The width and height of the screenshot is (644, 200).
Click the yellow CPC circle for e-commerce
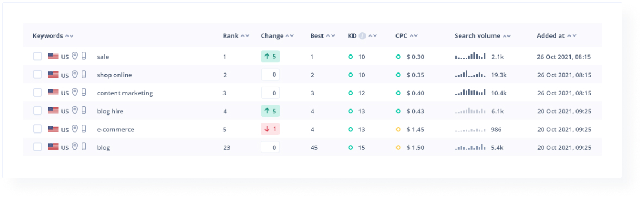point(398,129)
